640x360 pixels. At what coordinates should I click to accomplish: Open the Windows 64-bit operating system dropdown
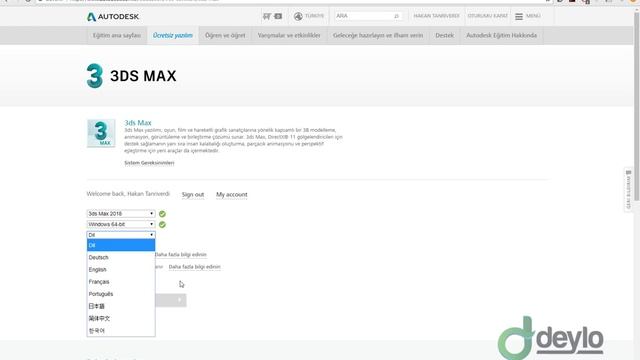coord(121,224)
